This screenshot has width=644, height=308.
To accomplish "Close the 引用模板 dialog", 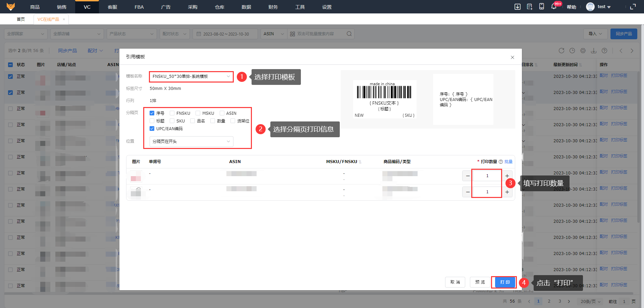I will [513, 57].
